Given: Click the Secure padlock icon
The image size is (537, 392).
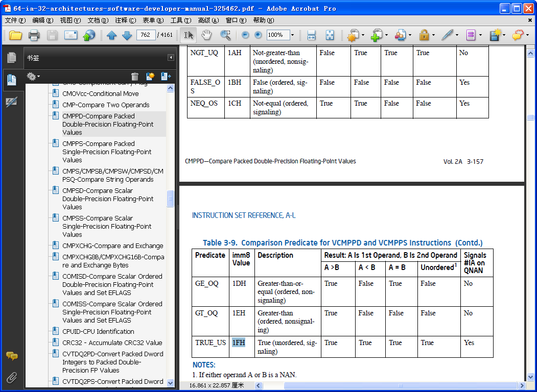Looking at the screenshot, I should pyautogui.click(x=424, y=35).
